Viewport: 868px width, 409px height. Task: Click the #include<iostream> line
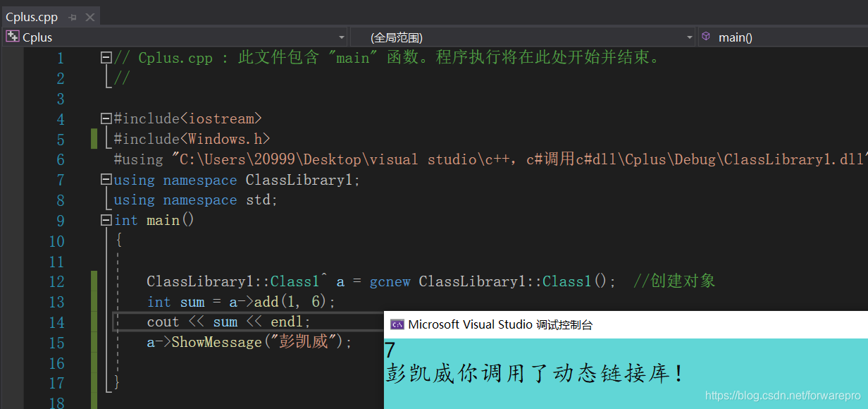click(187, 118)
